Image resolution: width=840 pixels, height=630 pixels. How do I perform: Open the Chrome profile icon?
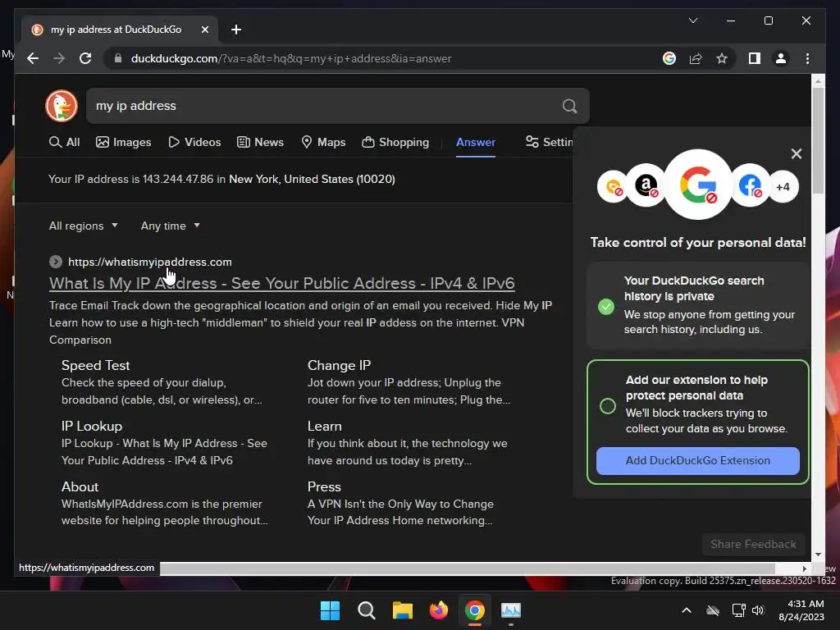pyautogui.click(x=781, y=58)
